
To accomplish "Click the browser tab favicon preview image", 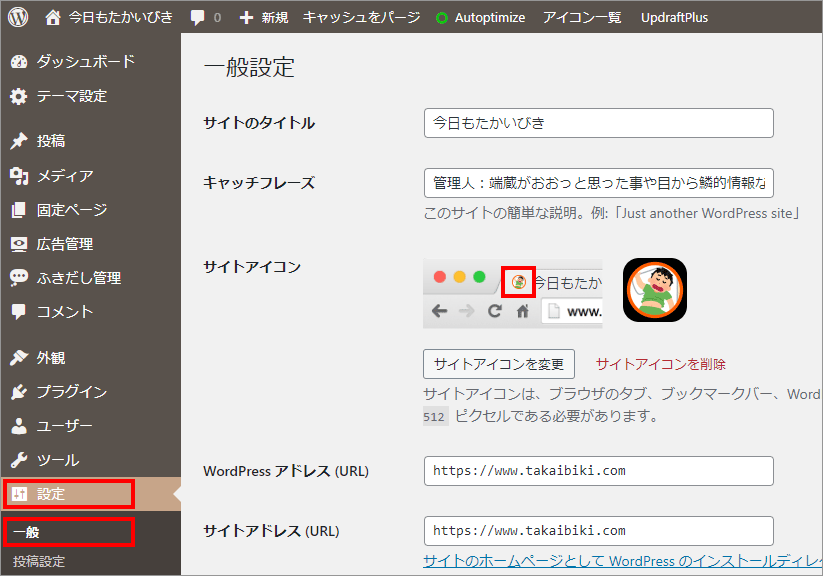I will tap(519, 282).
